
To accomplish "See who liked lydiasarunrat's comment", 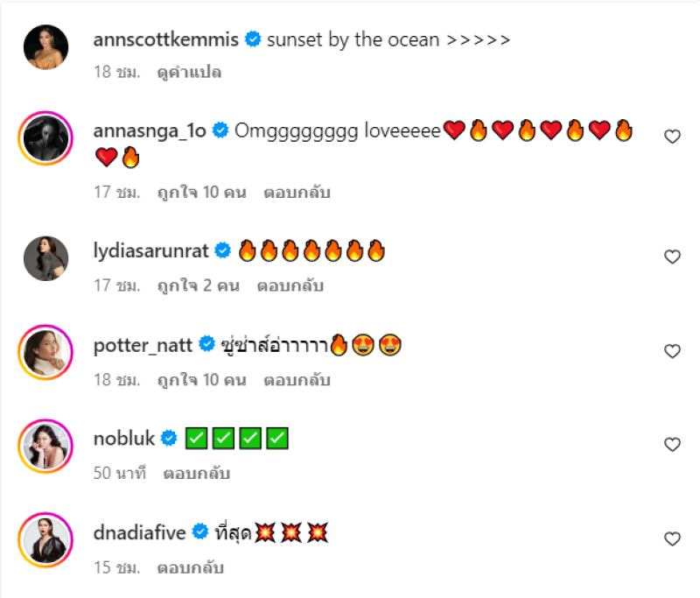I will [x=199, y=285].
